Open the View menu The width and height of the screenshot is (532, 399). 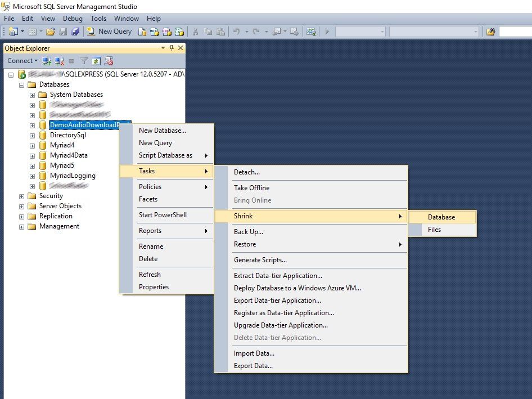48,19
